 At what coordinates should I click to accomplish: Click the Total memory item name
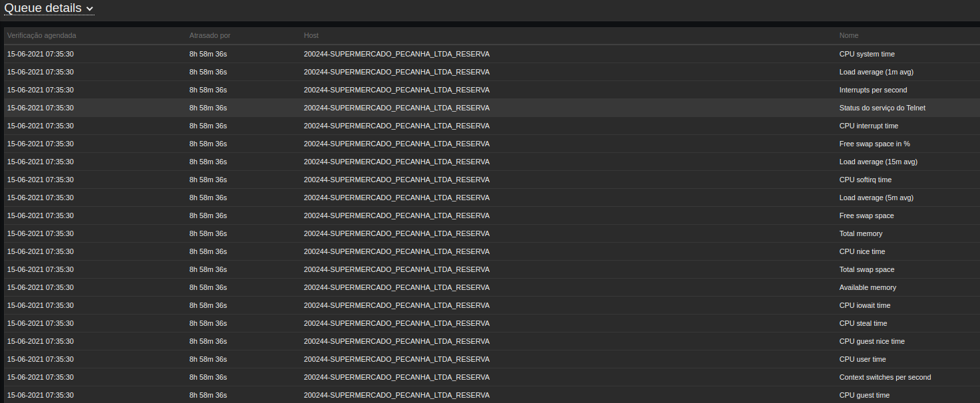tap(861, 233)
